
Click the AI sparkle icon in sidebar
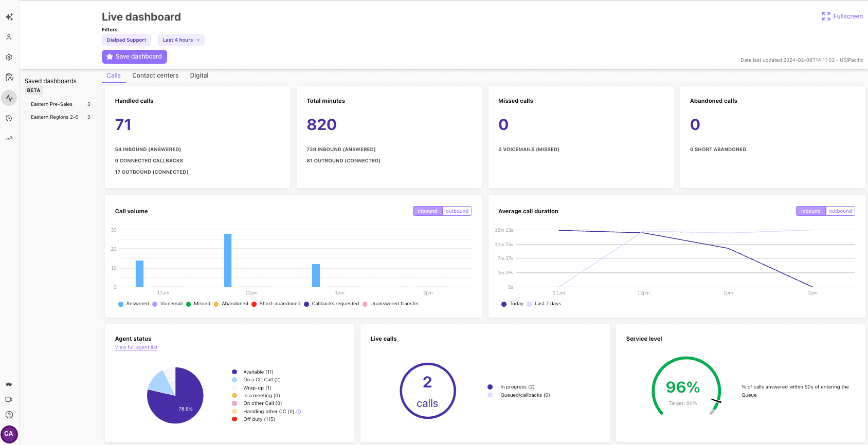(9, 17)
